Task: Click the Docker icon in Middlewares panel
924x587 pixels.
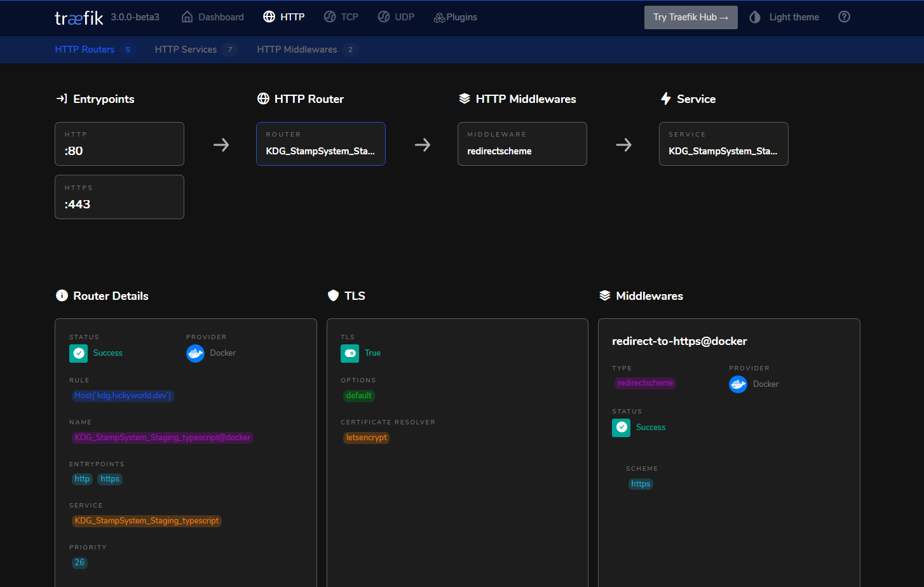Action: click(738, 384)
